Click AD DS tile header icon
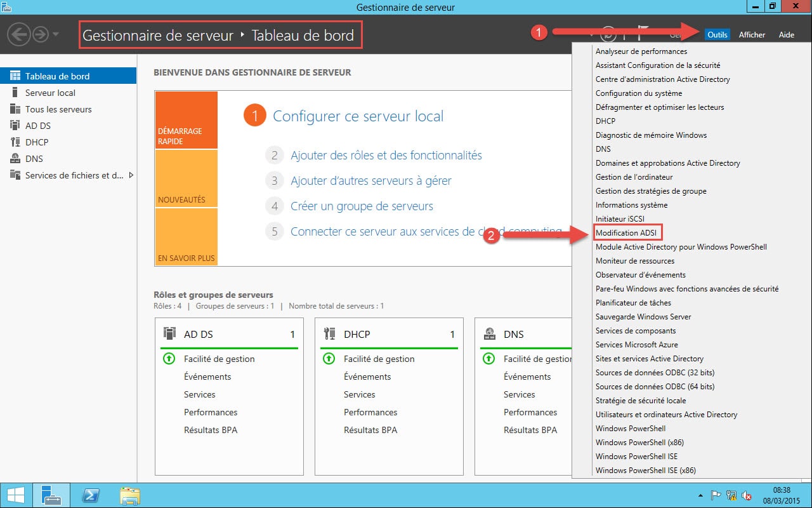Viewport: 812px width, 508px height. (x=169, y=333)
